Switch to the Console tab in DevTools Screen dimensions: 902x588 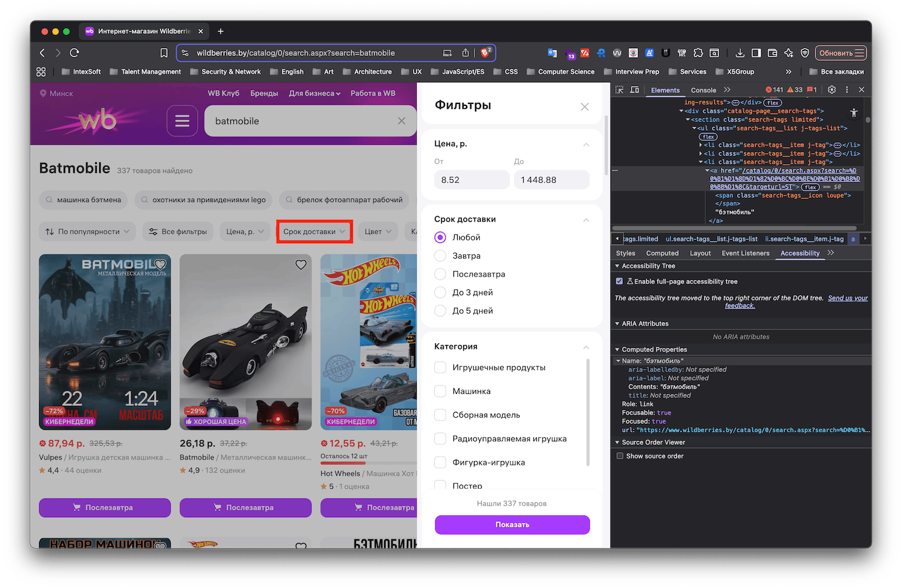click(x=703, y=90)
